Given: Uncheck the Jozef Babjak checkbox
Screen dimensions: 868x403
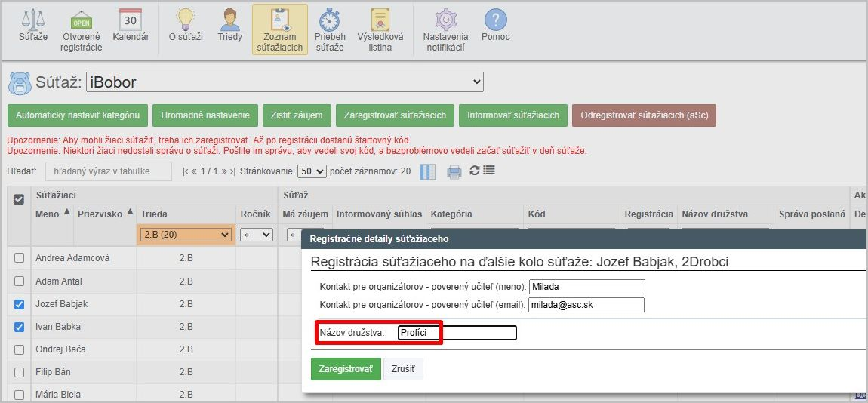Looking at the screenshot, I should (20, 304).
